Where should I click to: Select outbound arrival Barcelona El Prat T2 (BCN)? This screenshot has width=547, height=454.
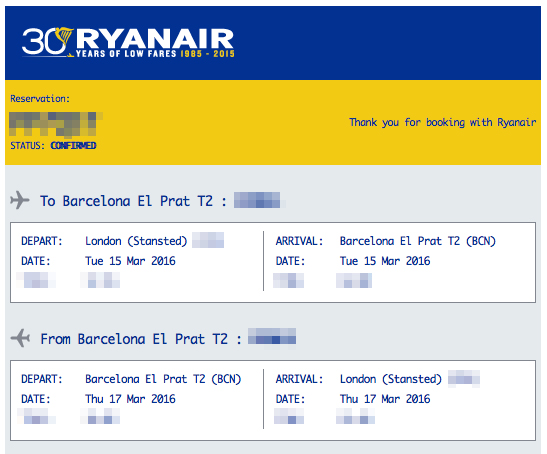[418, 241]
